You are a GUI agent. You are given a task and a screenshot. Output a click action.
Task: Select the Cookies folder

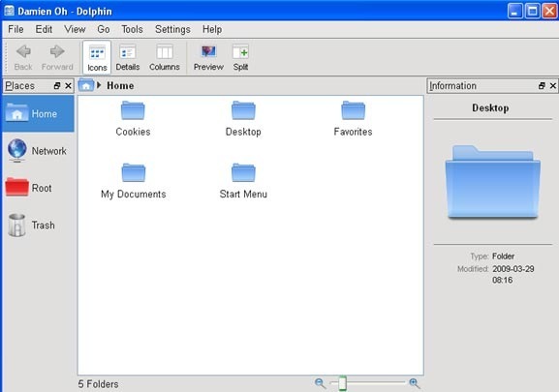point(133,119)
